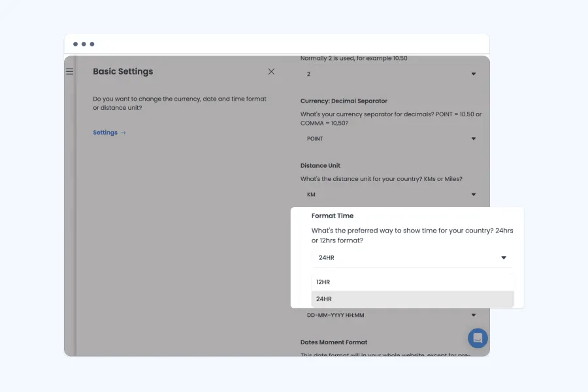The height and width of the screenshot is (392, 588).
Task: Open the chat support bubble
Action: 478,338
